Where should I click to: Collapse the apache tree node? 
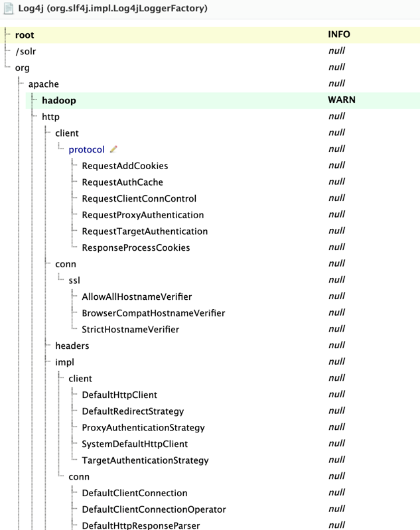[x=44, y=84]
